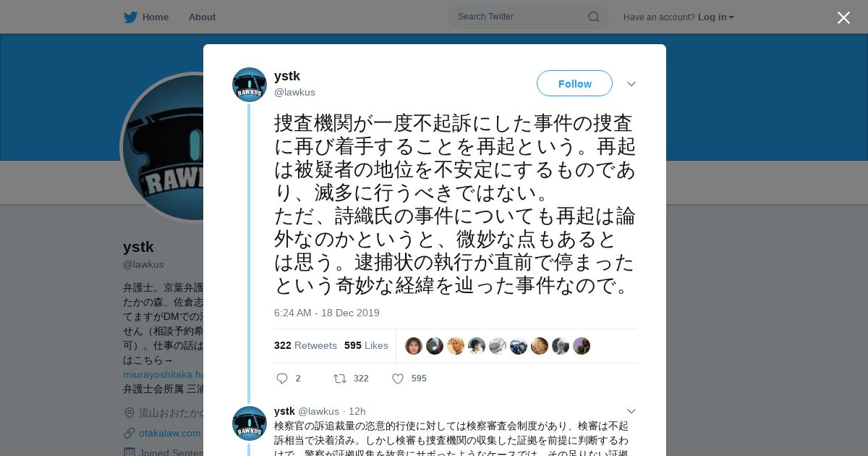
Task: Go to the Home tab
Action: tap(155, 17)
